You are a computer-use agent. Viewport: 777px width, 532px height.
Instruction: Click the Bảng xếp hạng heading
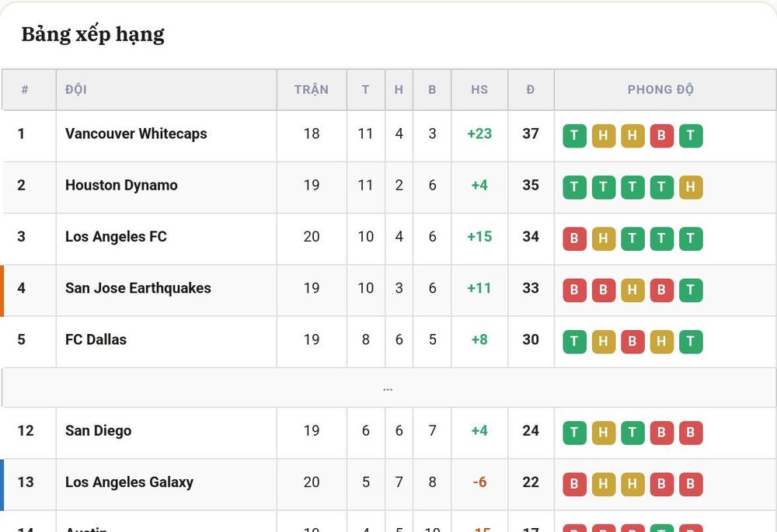point(93,35)
